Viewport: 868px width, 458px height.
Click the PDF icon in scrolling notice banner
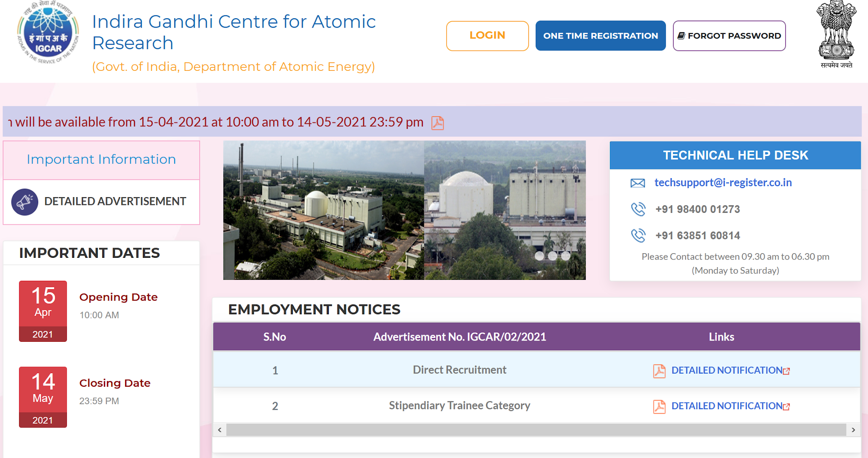437,123
